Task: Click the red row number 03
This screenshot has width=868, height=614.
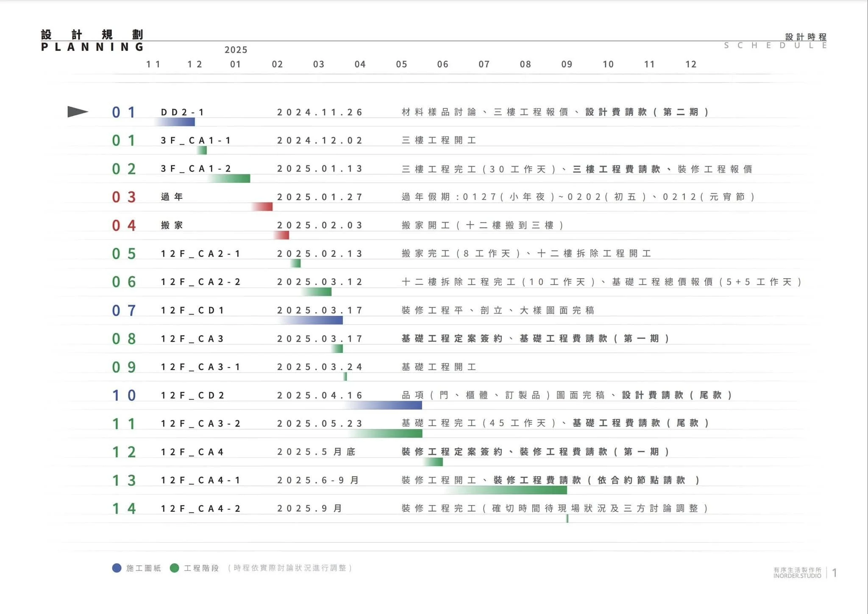Action: click(x=124, y=197)
